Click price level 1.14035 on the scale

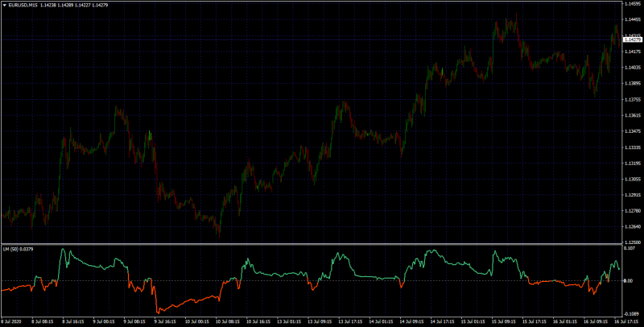click(633, 68)
